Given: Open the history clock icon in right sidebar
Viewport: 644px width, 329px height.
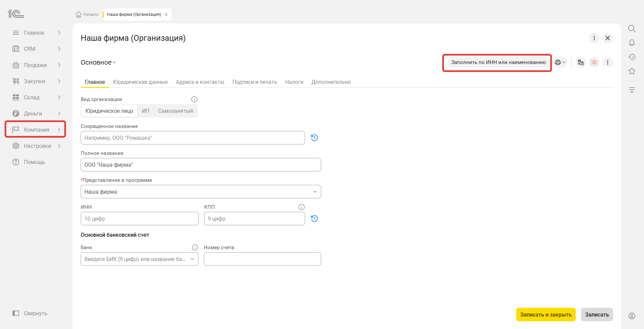Looking at the screenshot, I should coord(632,57).
